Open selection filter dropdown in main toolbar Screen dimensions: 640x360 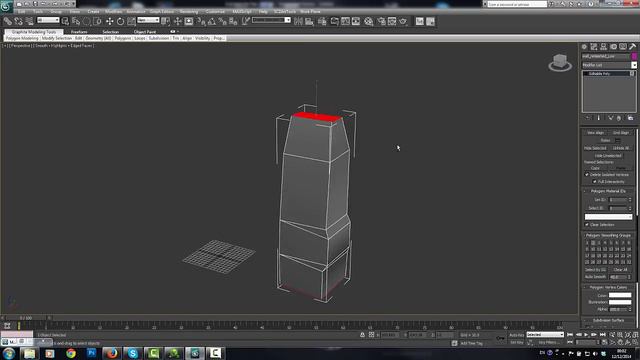point(48,20)
